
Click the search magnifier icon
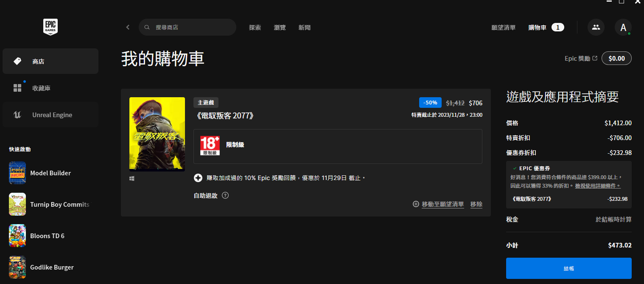pos(147,27)
